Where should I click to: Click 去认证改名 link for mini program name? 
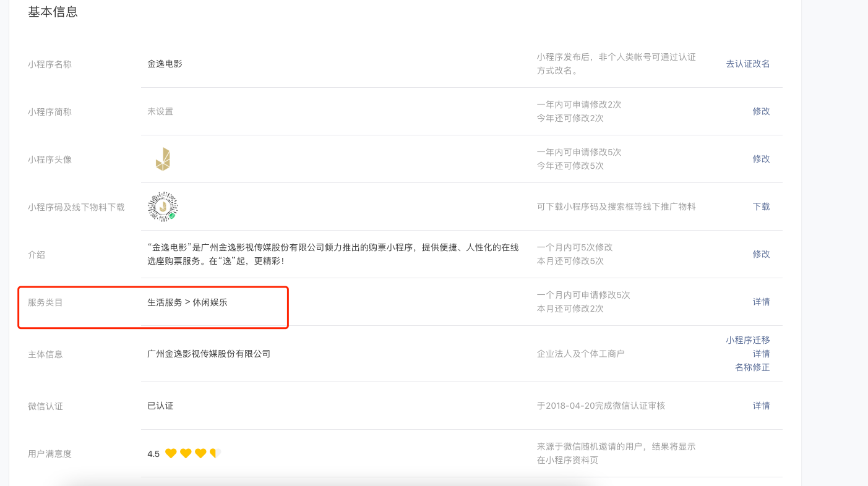pos(748,64)
